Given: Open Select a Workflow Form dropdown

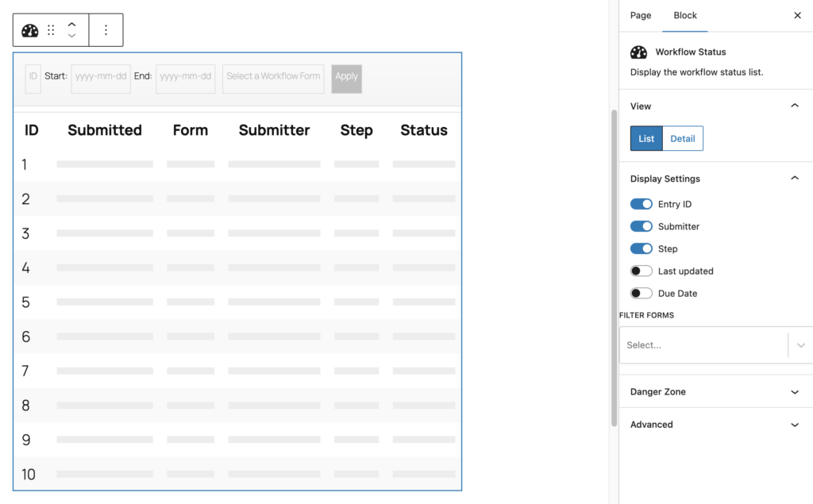Looking at the screenshot, I should pos(273,79).
